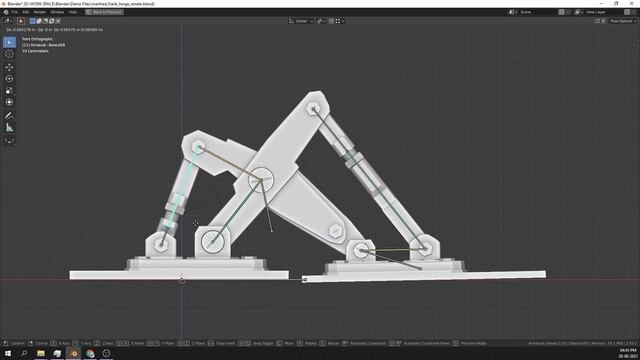Click the Blender logo menu icon
The image size is (640, 360).
(6, 12)
